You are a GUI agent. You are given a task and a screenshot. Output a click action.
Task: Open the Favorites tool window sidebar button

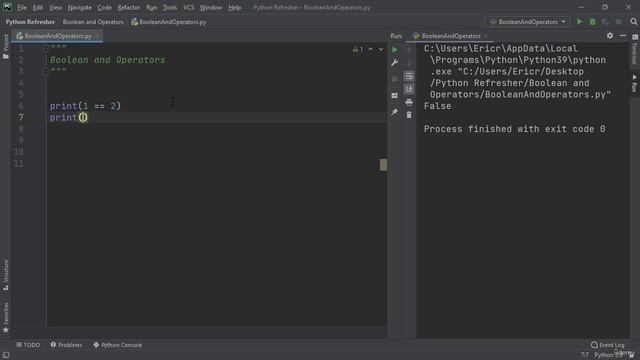6,318
